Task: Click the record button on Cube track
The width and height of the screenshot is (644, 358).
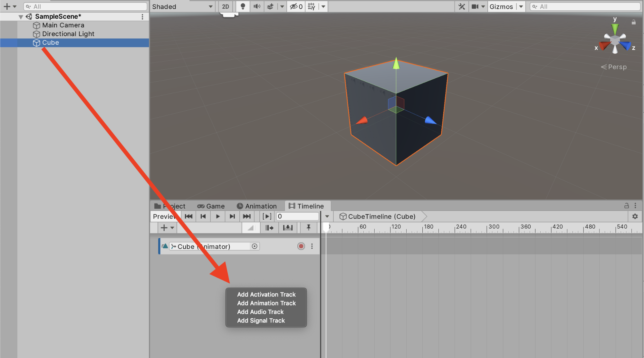Action: (301, 246)
